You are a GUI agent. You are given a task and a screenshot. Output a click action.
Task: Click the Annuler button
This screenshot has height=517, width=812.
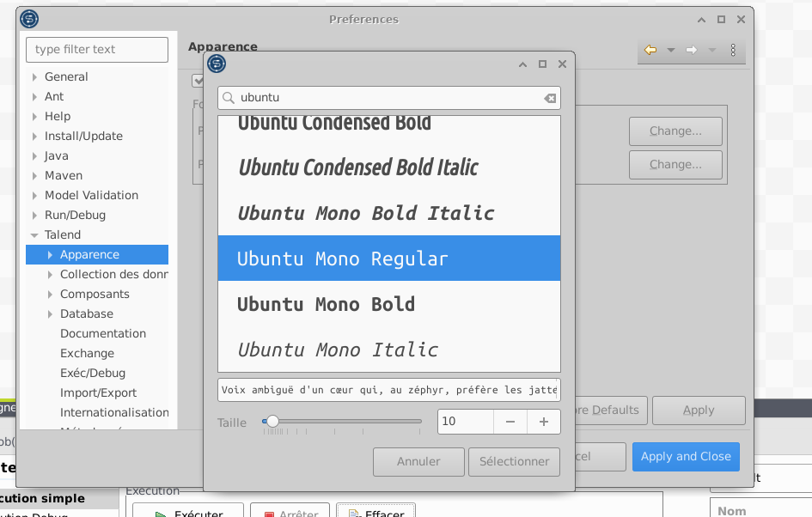pyautogui.click(x=418, y=462)
